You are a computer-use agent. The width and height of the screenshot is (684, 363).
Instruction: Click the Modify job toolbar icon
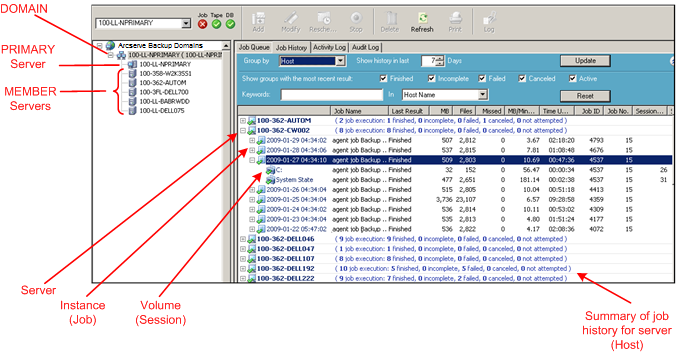[290, 18]
